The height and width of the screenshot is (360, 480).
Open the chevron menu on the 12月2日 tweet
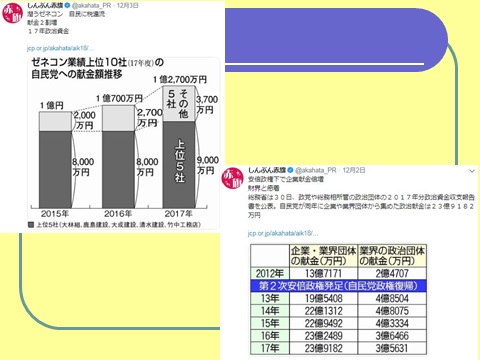pyautogui.click(x=472, y=171)
